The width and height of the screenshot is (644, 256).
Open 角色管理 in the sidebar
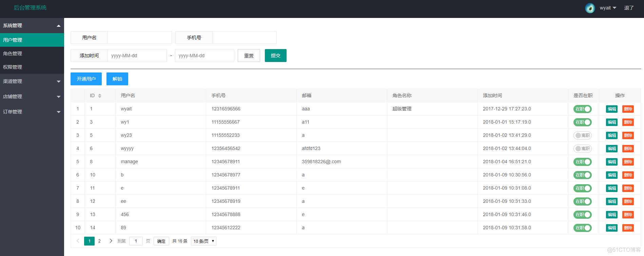13,54
